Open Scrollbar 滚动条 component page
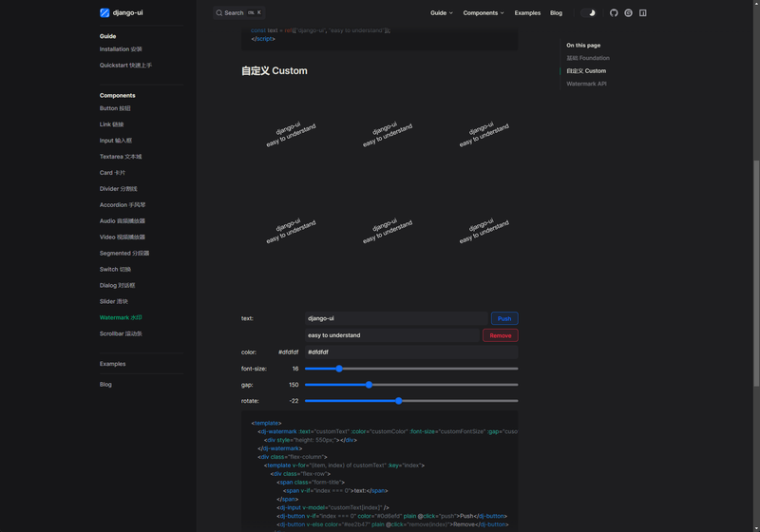Screen dimensions: 760x532 [x=121, y=333]
